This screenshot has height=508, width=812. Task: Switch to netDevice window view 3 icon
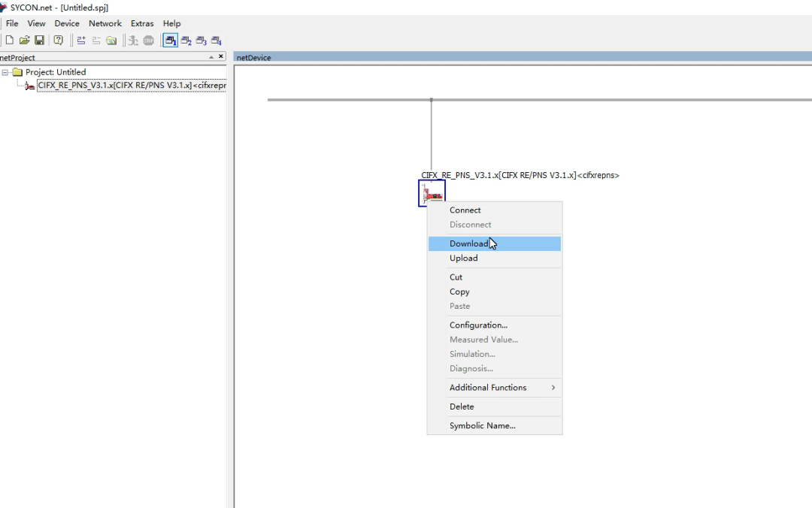200,40
